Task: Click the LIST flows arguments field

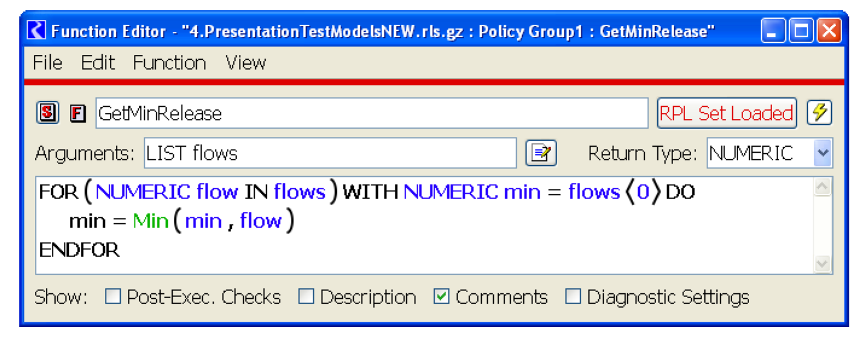Action: click(330, 153)
